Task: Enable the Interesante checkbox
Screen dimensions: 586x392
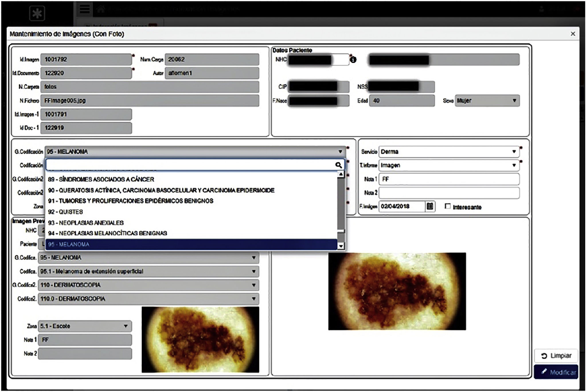Action: 448,206
